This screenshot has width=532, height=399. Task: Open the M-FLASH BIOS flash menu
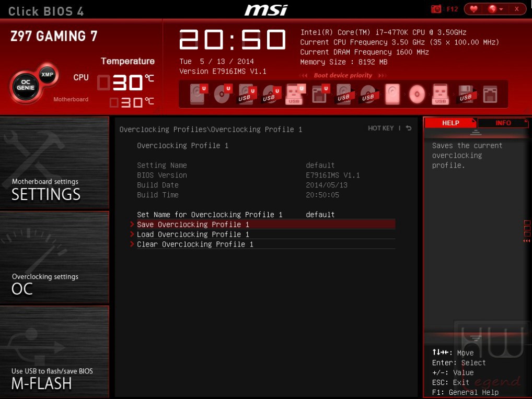(55, 351)
